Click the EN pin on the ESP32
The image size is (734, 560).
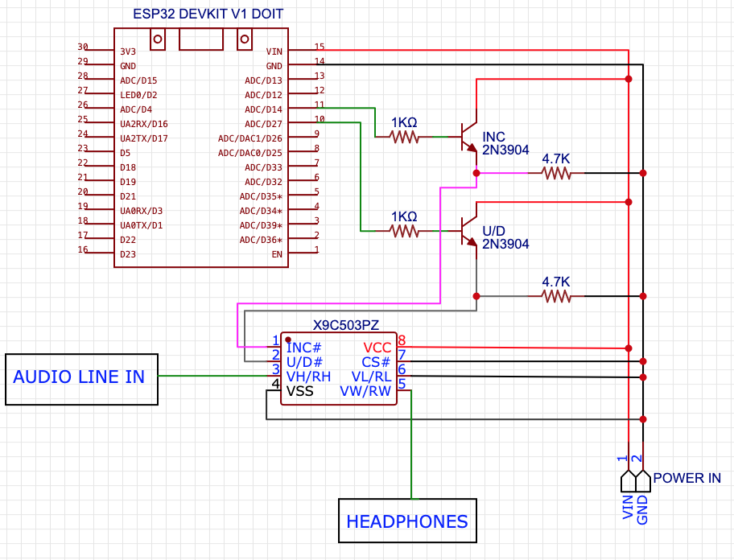point(277,253)
